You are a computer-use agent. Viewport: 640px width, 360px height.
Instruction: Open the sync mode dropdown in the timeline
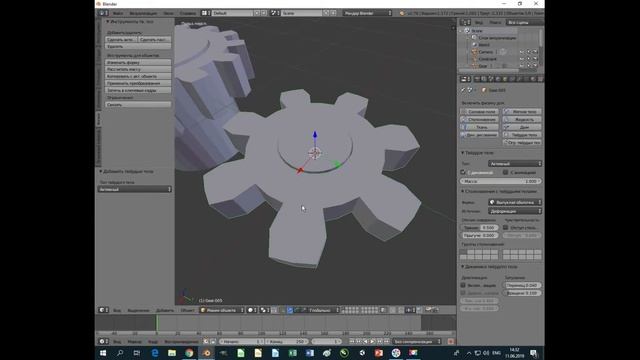pyautogui.click(x=417, y=341)
